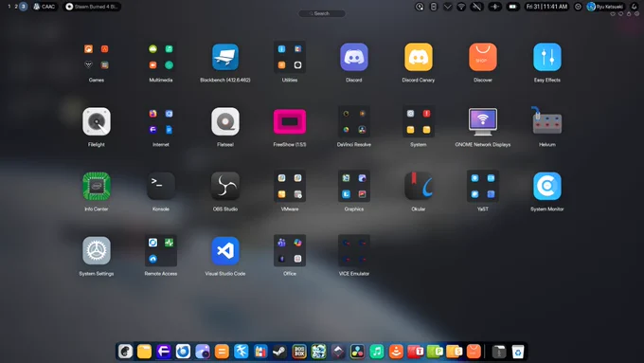Open the Internet folder

(161, 121)
